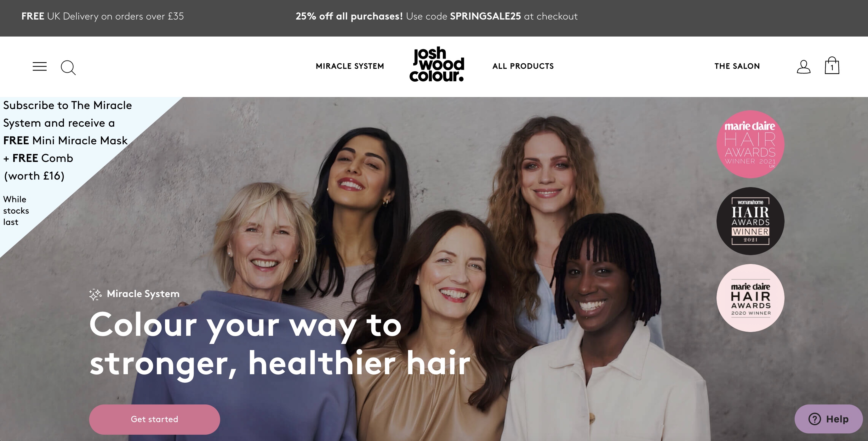This screenshot has height=441, width=868.
Task: Open the hamburger navigation menu
Action: (39, 66)
